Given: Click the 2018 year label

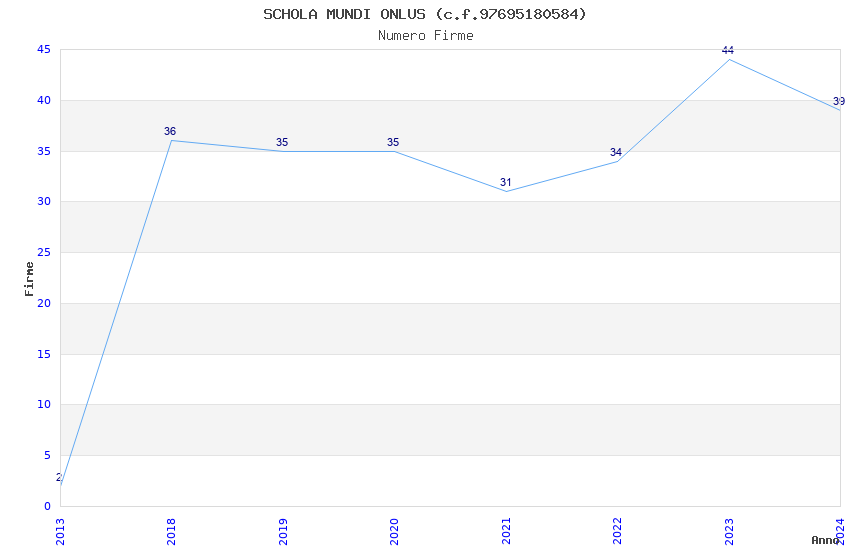Looking at the screenshot, I should [x=171, y=532].
